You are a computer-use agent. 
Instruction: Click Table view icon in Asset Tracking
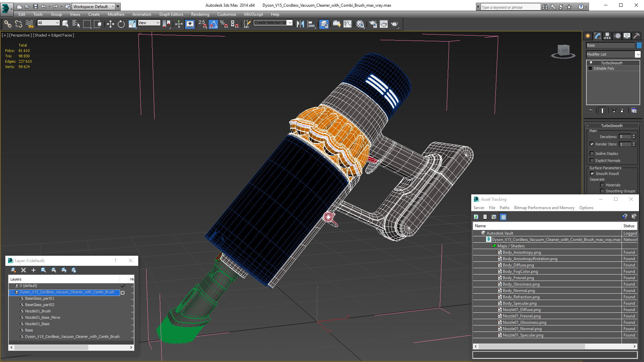point(503,217)
